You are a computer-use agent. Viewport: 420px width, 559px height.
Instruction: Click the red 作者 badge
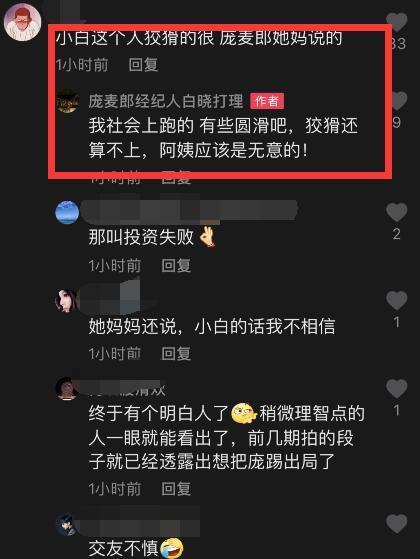pos(267,102)
